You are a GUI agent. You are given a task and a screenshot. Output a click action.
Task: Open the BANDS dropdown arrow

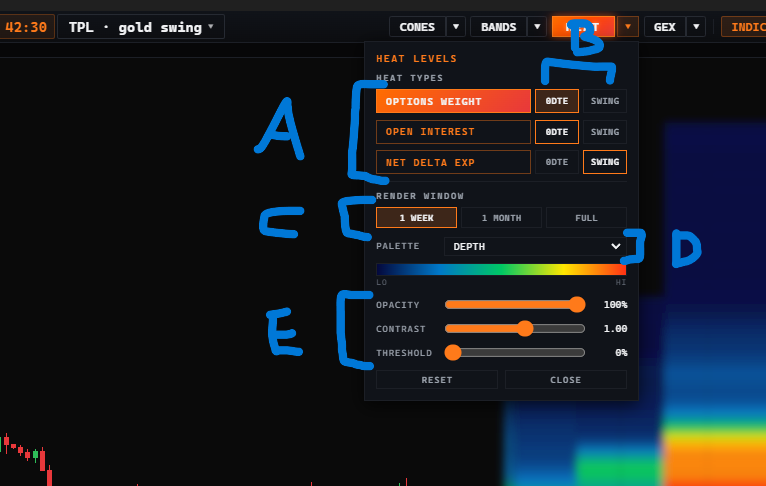point(537,27)
